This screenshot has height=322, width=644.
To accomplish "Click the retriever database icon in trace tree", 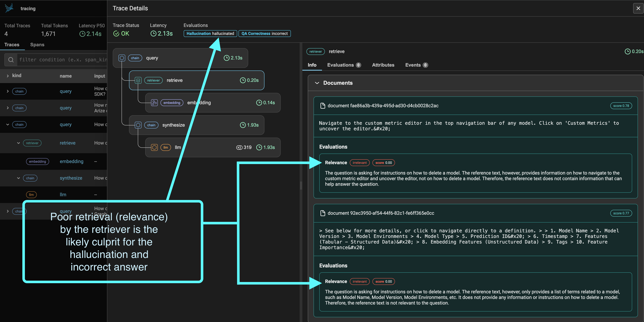I will tap(138, 80).
